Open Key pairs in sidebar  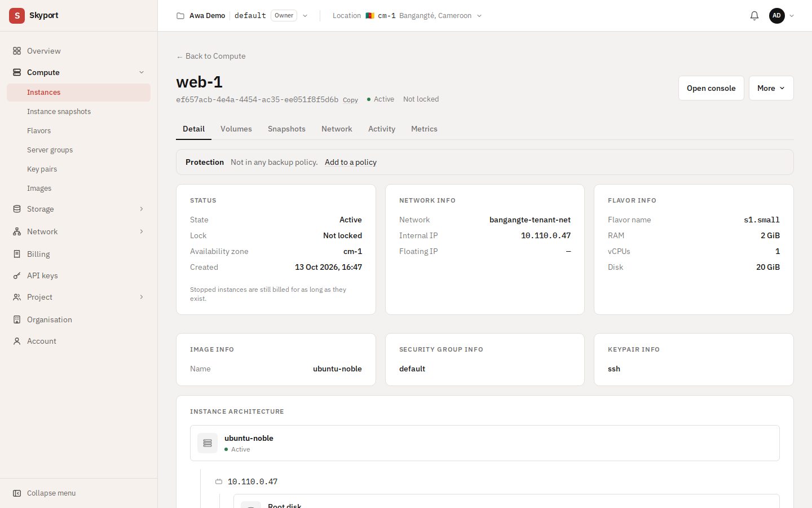point(78,169)
